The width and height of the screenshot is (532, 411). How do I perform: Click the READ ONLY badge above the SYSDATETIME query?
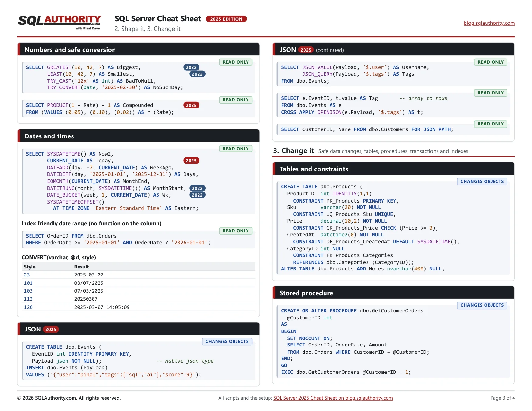click(x=235, y=149)
